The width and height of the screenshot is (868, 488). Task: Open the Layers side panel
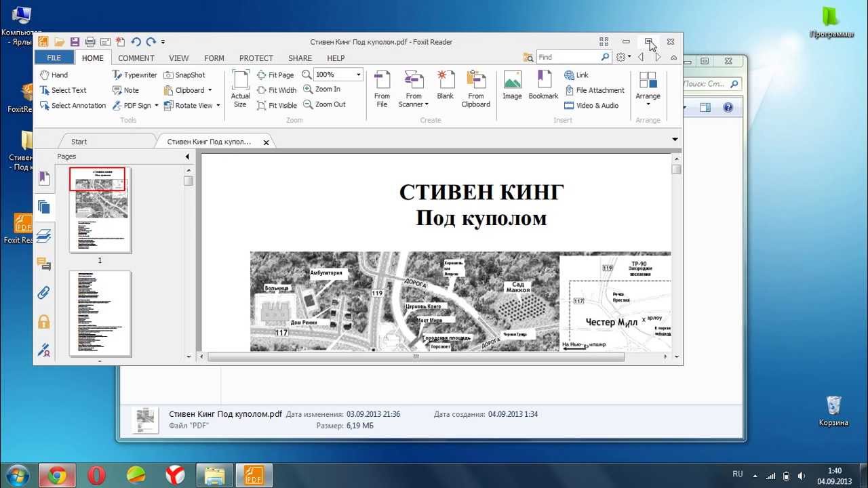click(x=44, y=235)
